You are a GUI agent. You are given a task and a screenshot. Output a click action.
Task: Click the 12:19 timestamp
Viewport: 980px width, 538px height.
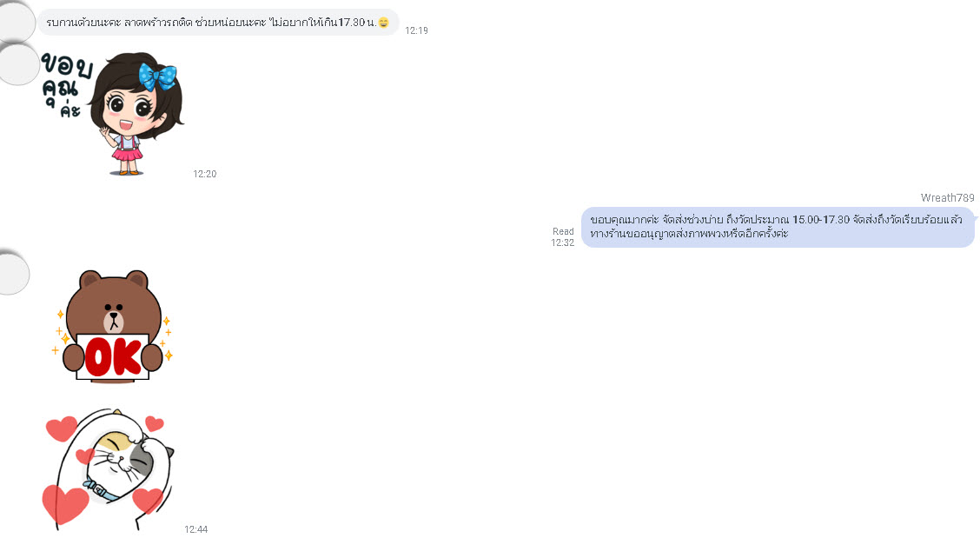416,30
